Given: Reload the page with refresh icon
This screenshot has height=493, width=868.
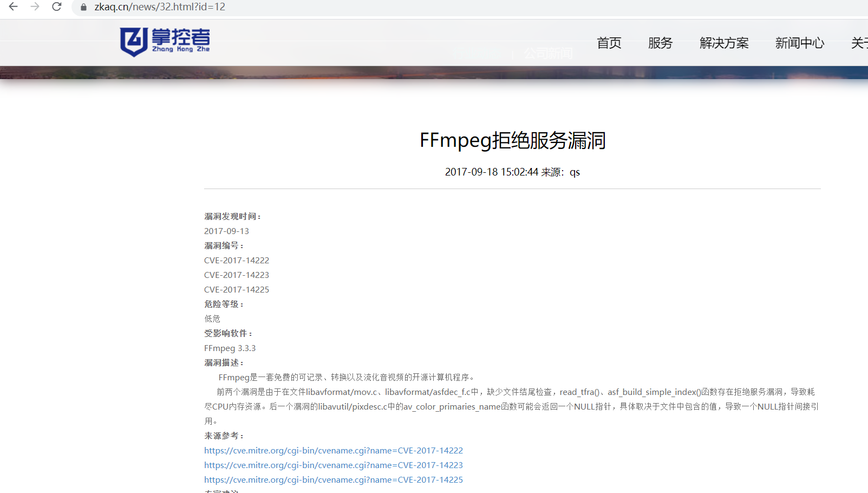Looking at the screenshot, I should (x=56, y=7).
